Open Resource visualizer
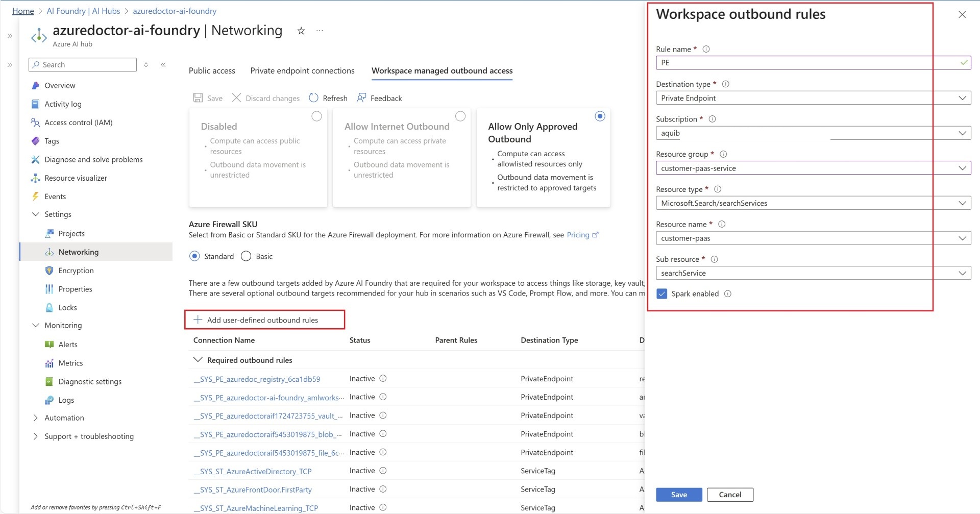 click(76, 178)
